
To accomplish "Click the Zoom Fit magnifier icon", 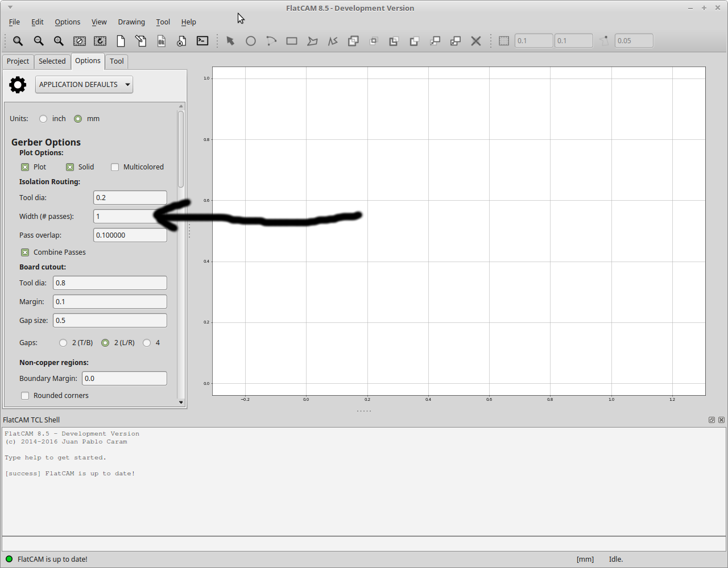I will click(18, 41).
